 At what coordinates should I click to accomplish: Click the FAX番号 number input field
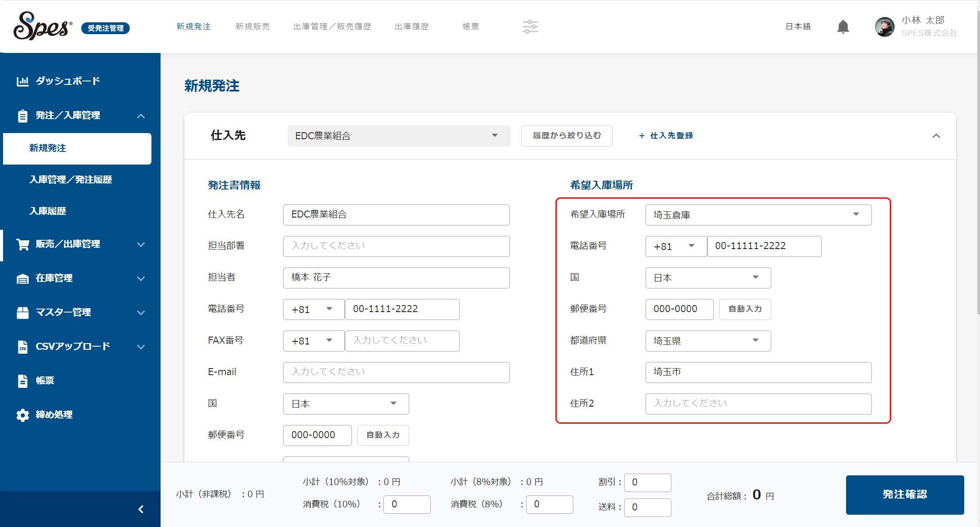click(x=402, y=341)
